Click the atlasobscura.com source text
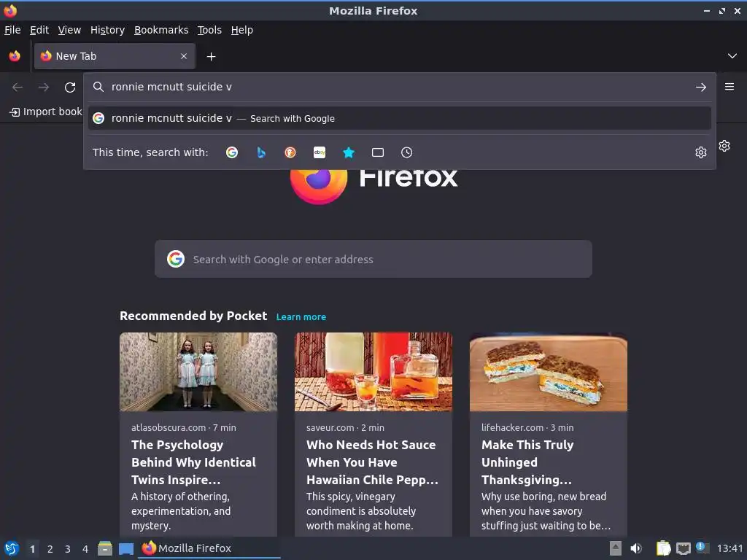Screen dimensions: 747x560 click(169, 427)
